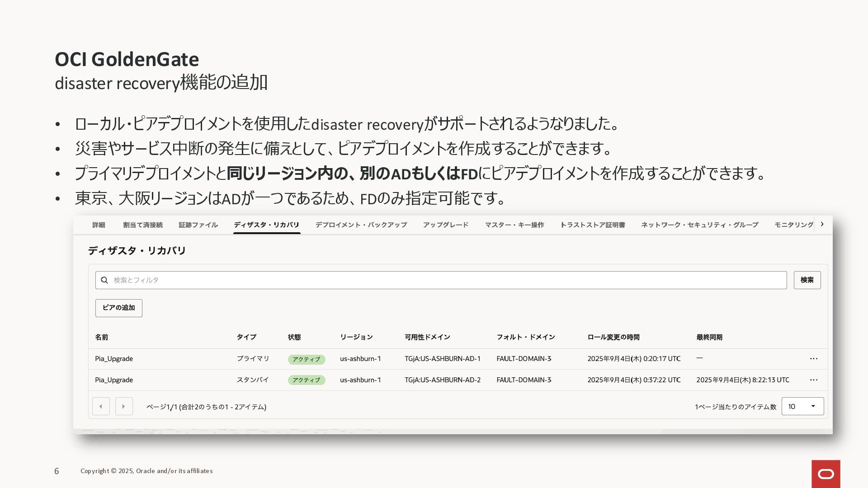Click the OCI GoldenGate slide title
Image resolution: width=868 pixels, height=488 pixels.
tap(127, 59)
